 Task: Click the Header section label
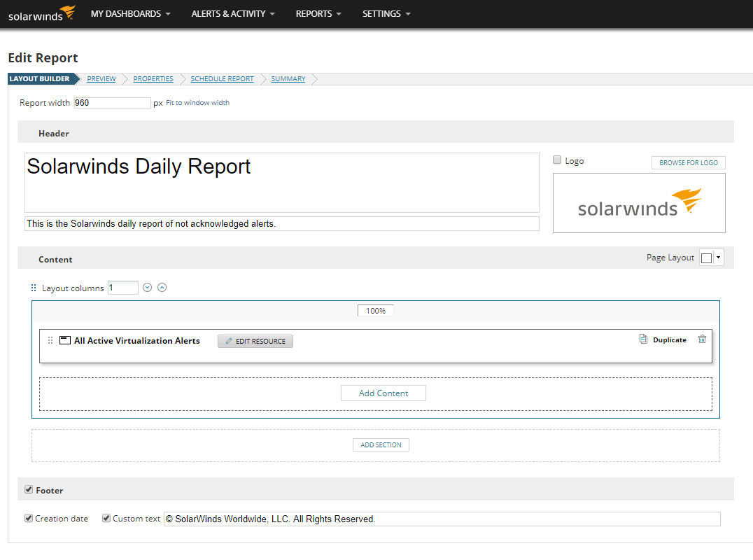[x=54, y=134]
